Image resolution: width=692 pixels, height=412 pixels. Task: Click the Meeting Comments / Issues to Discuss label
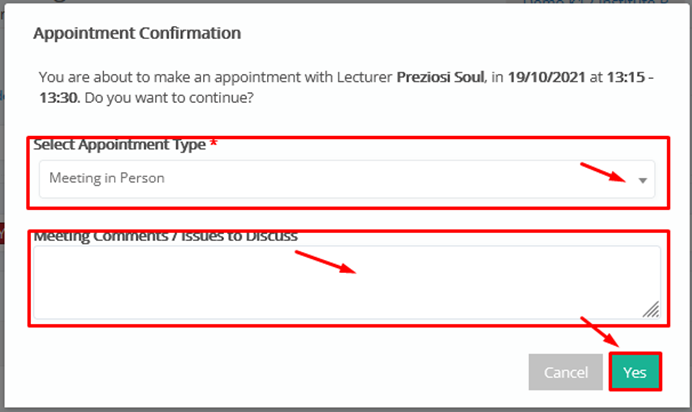click(165, 236)
